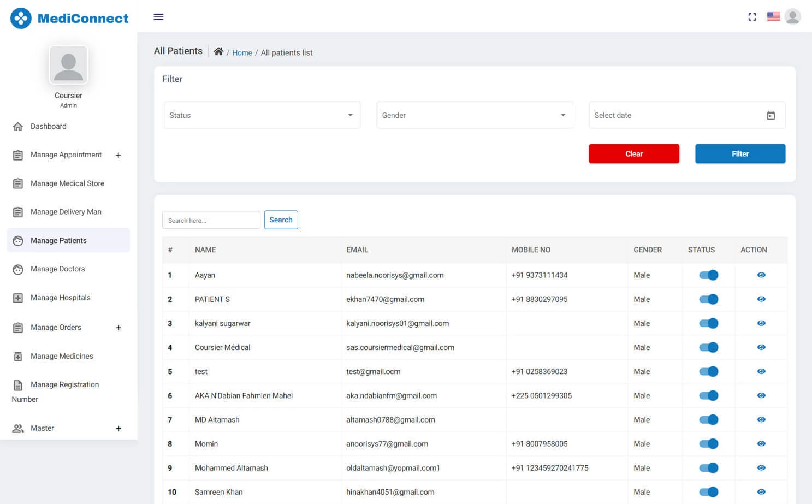Screen dimensions: 812x504
Task: Expand the Master menu section
Action: (118, 428)
